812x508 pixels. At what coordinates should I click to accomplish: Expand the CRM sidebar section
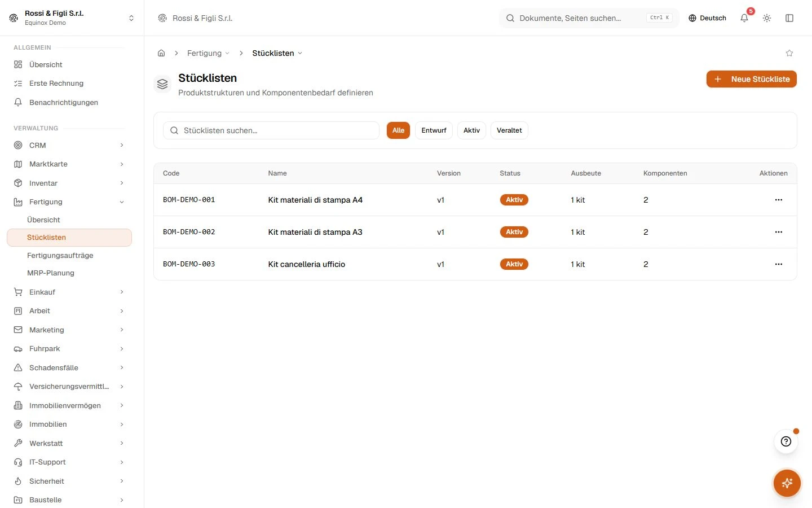coord(69,145)
